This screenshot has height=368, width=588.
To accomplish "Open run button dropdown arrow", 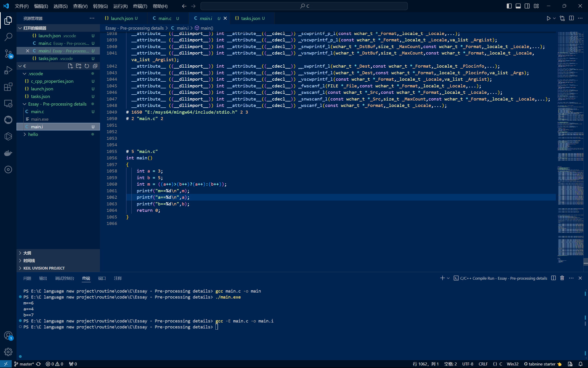I will [x=554, y=18].
